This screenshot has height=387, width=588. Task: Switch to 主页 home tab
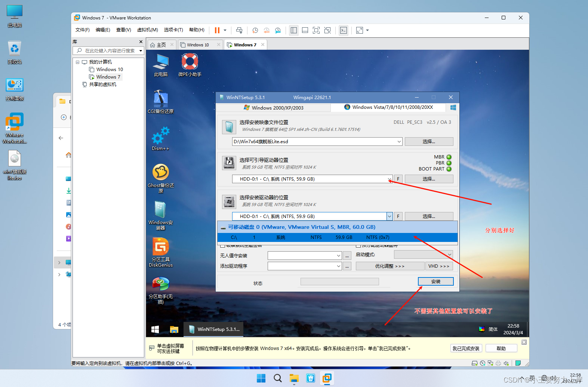[x=161, y=45]
